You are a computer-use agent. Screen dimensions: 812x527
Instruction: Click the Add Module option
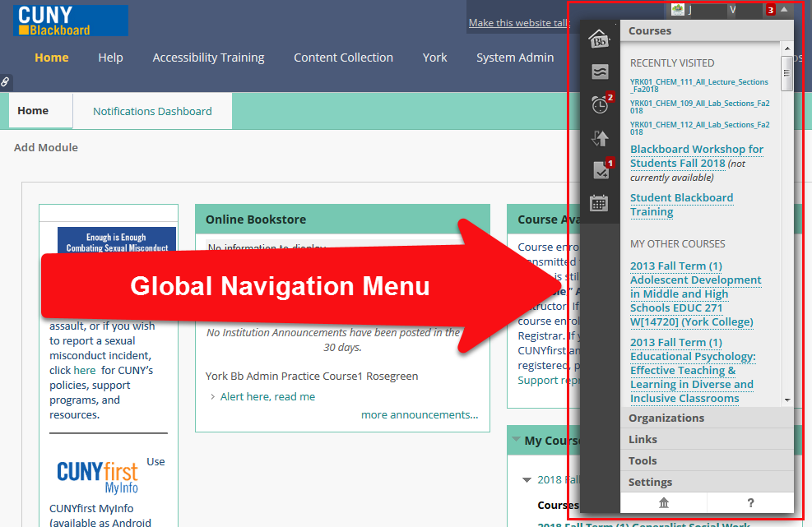tap(44, 147)
